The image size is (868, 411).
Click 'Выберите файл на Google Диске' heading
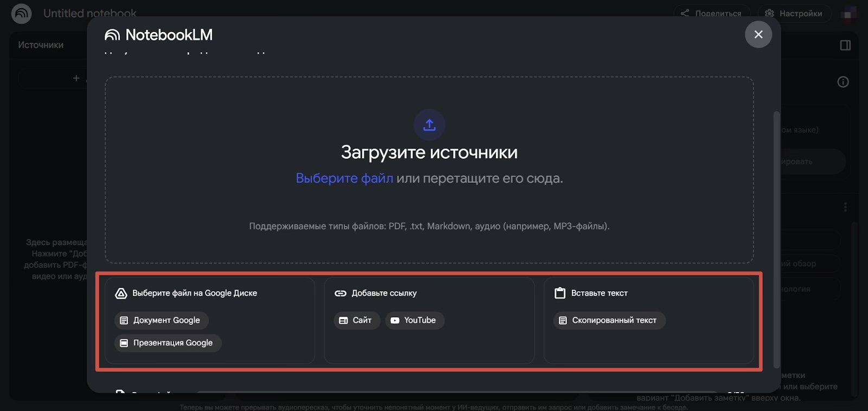point(195,293)
